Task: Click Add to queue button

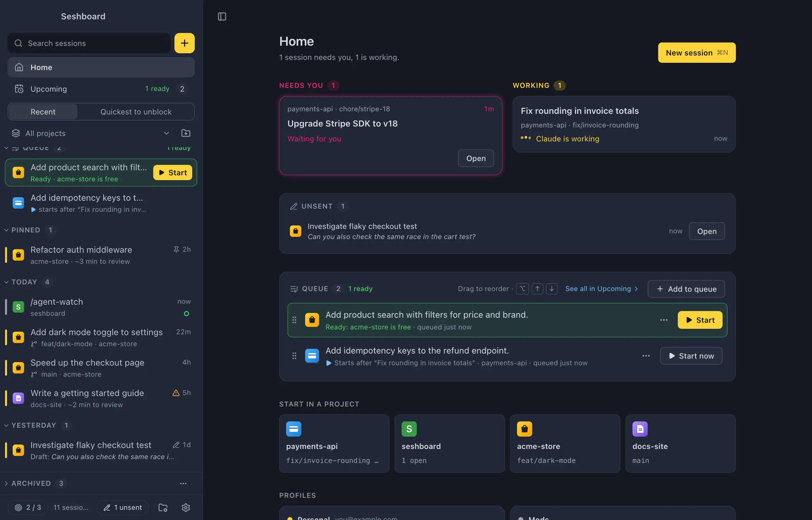Action: 686,289
